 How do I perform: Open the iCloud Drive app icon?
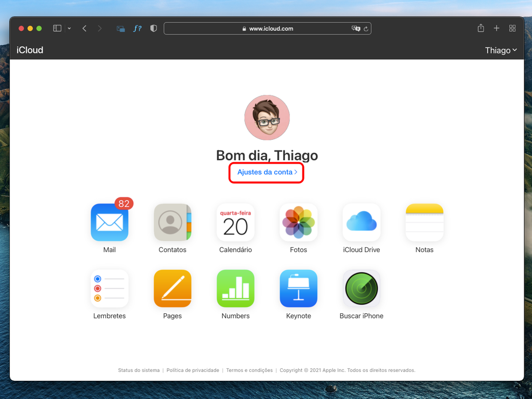click(362, 222)
